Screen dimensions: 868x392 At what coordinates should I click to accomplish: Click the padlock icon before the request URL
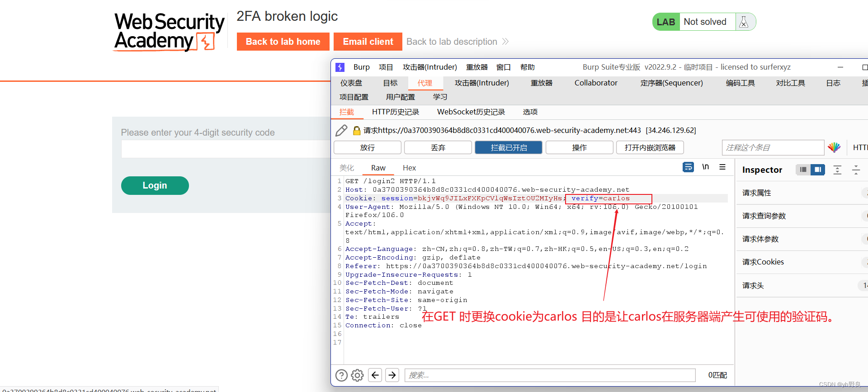click(x=357, y=131)
